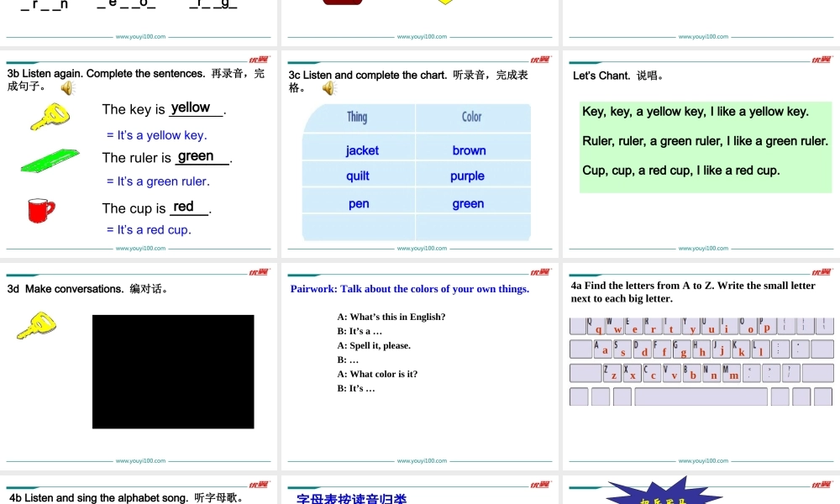Open the www.youyi100.com link under slide 3b
The height and width of the screenshot is (504, 840).
pos(139,248)
